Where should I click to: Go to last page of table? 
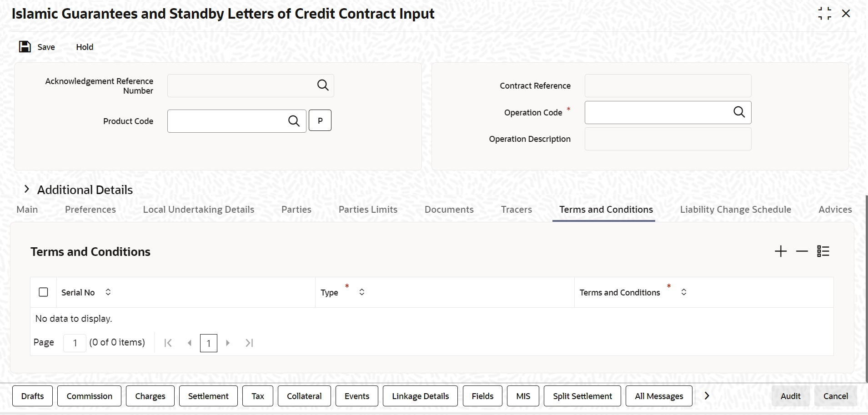tap(249, 343)
